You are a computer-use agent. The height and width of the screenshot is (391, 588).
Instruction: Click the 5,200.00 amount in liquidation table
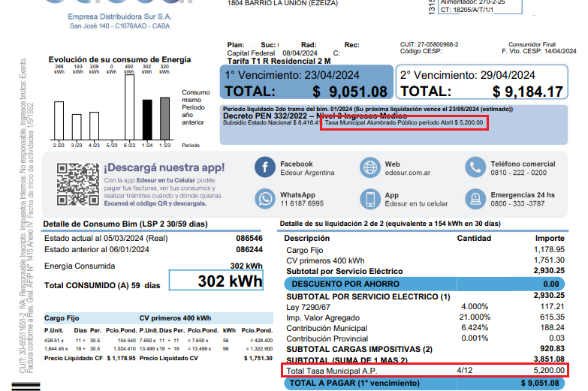(x=549, y=371)
